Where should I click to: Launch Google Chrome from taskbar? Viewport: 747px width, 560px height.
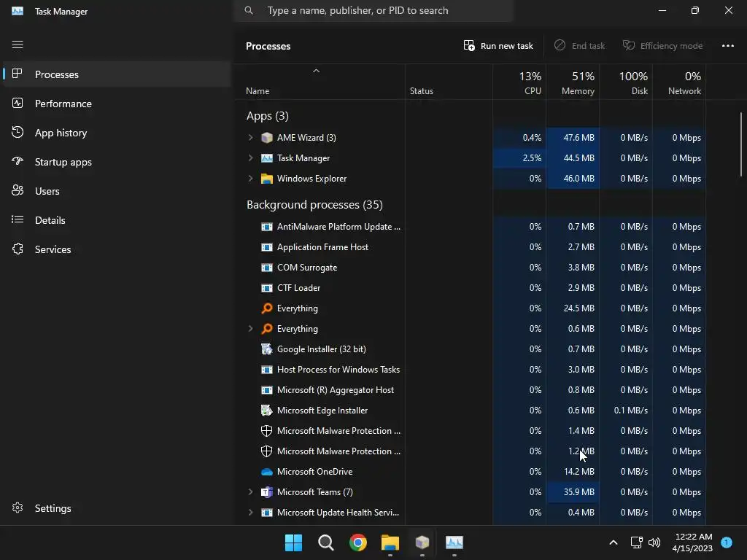[x=357, y=542]
